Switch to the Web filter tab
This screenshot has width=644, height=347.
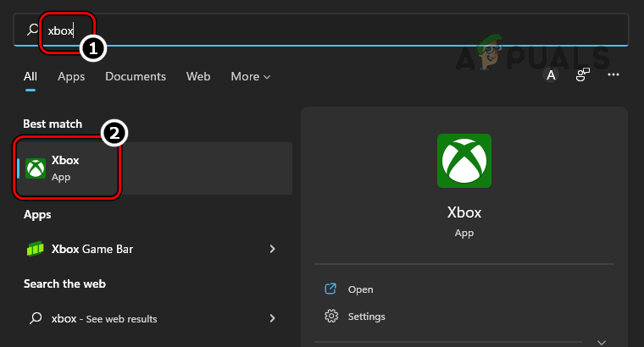tap(198, 76)
